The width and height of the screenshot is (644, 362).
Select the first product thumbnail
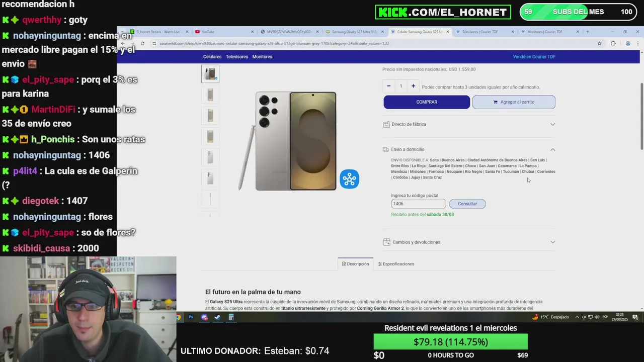click(x=210, y=74)
